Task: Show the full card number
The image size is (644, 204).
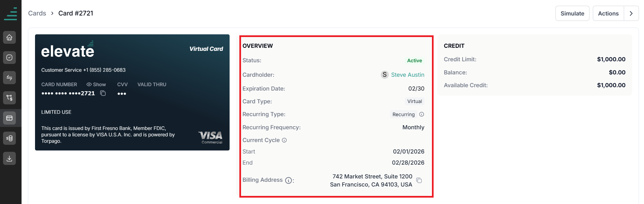Action: pyautogui.click(x=96, y=84)
